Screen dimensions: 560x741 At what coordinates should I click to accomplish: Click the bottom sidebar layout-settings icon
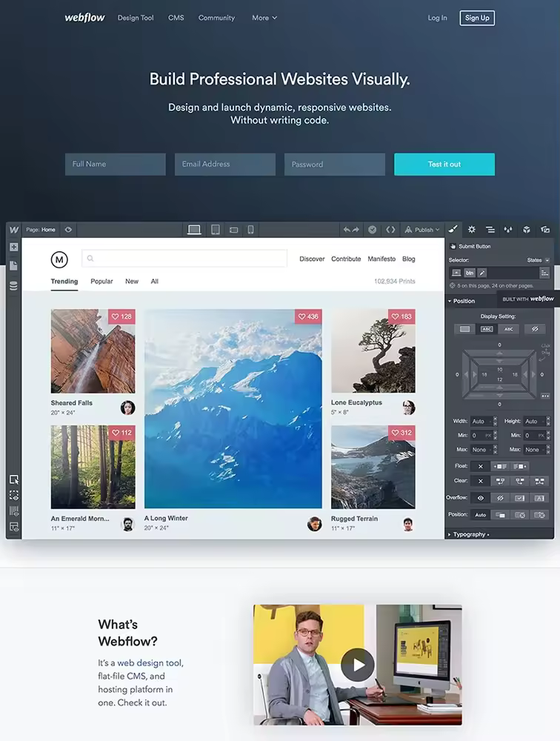coord(14,527)
